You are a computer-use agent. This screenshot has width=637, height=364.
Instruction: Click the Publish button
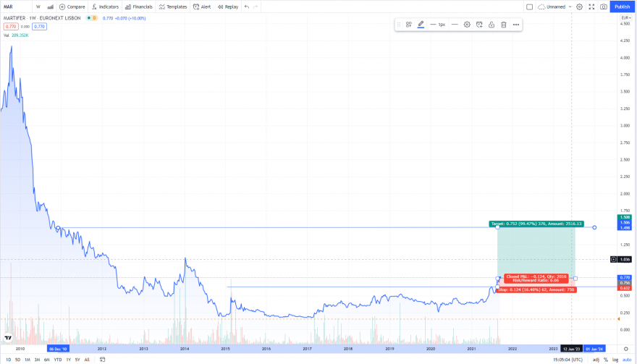622,7
